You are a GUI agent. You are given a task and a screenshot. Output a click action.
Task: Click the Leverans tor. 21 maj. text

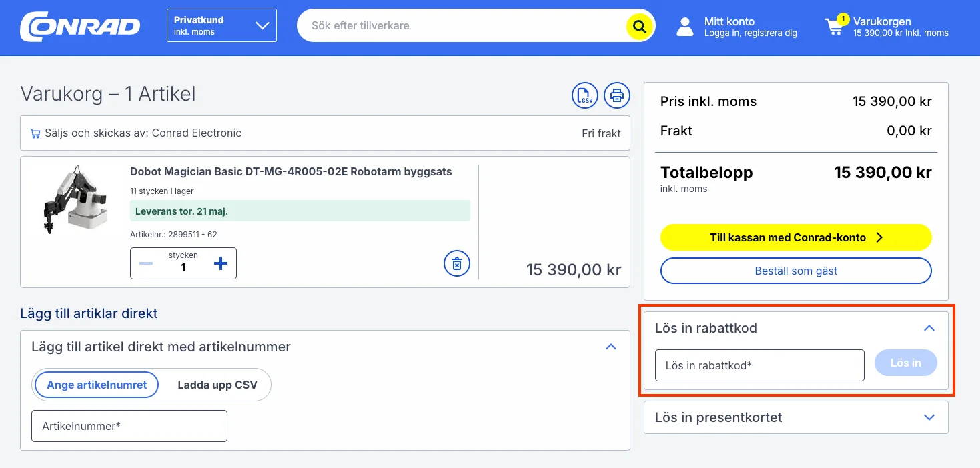(x=182, y=211)
